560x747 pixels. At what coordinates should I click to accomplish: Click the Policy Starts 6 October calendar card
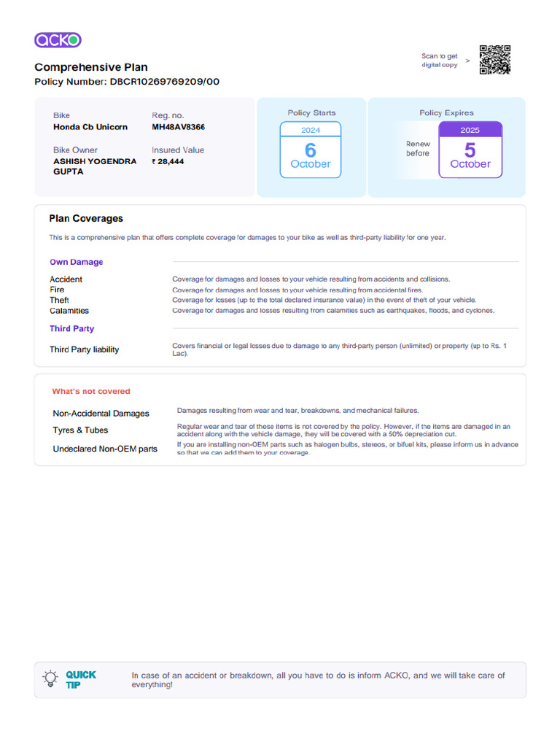tap(311, 150)
